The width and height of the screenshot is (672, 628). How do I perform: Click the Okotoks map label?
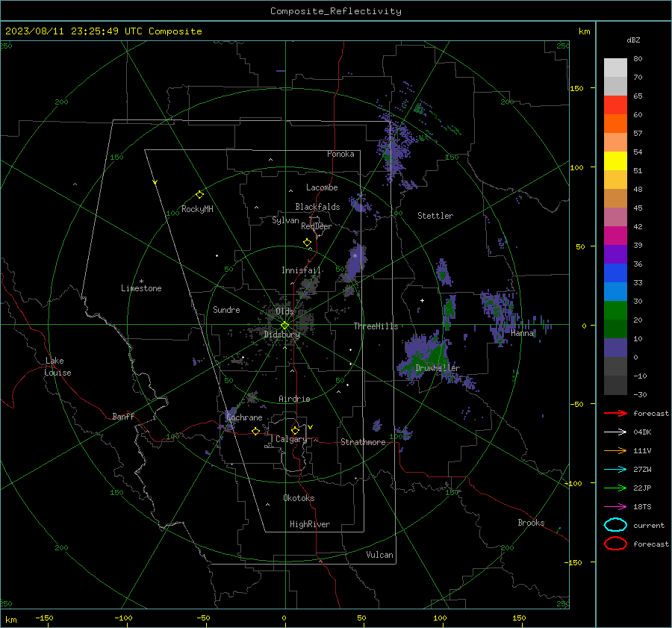coord(299,498)
